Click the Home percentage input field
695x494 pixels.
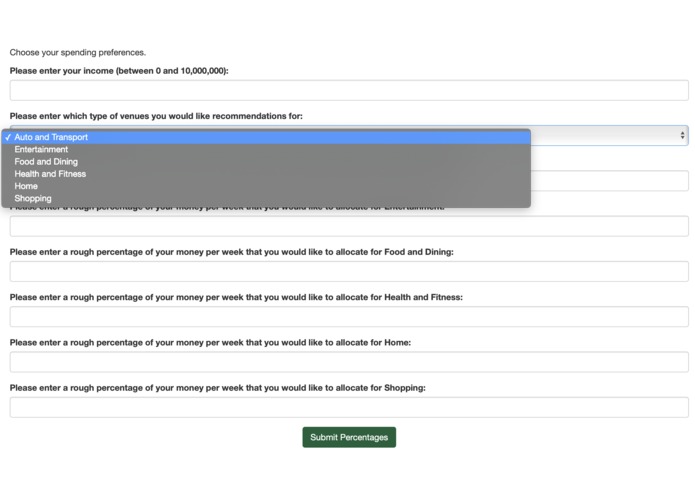(x=349, y=362)
